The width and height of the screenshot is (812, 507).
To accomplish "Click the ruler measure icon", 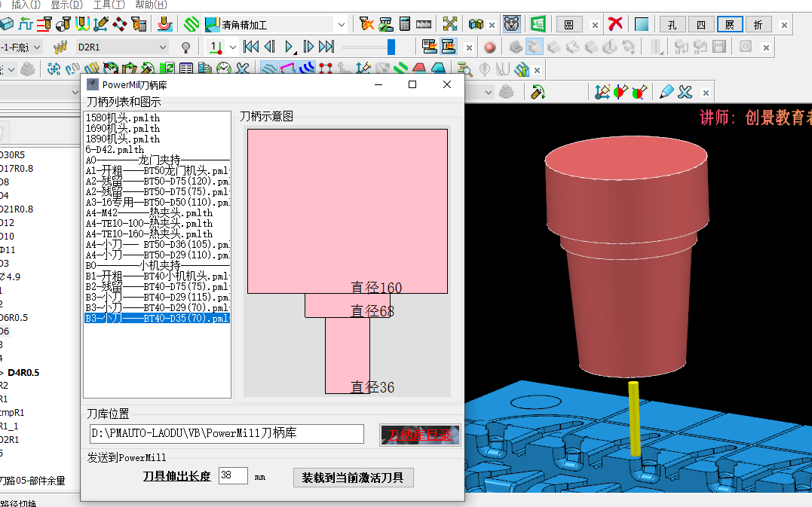I will [x=424, y=24].
